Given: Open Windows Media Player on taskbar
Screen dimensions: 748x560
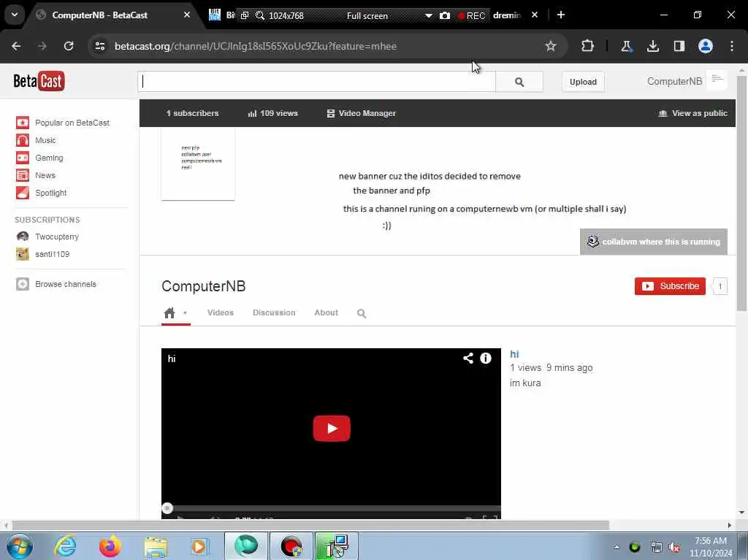Looking at the screenshot, I should point(200,546).
